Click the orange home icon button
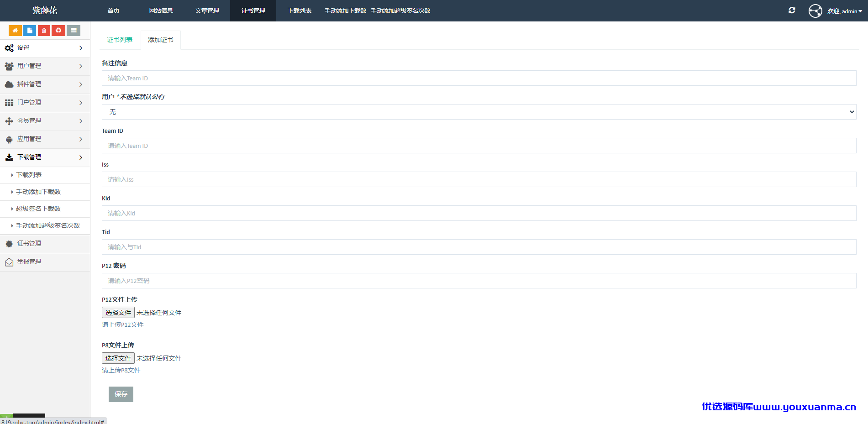 (15, 31)
